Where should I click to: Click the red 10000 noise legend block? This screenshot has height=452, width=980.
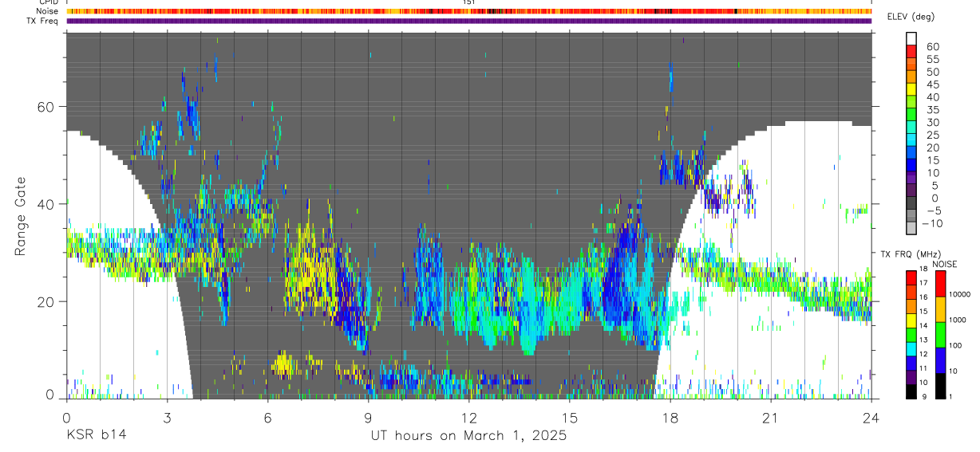pyautogui.click(x=940, y=284)
